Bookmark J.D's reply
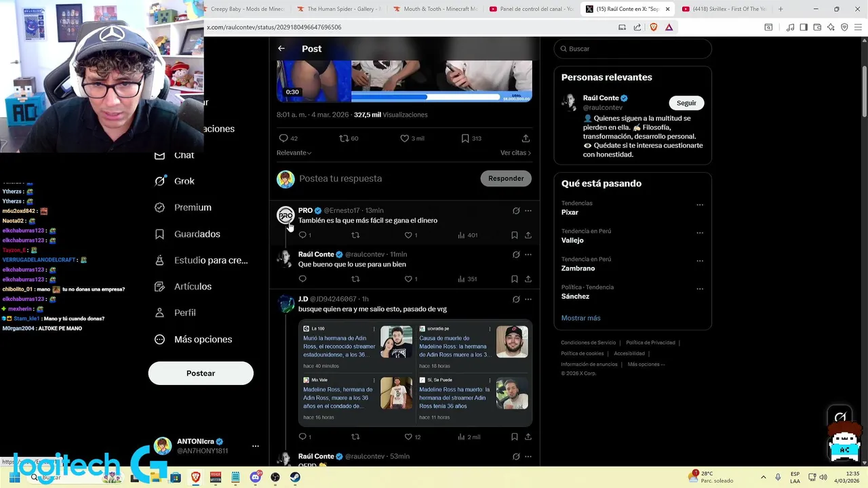Screen dimensions: 868x488 (515, 437)
